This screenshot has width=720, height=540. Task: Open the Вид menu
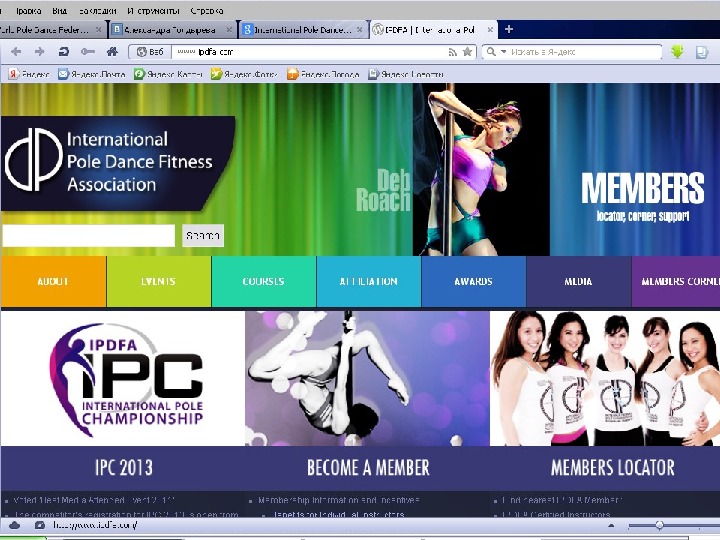point(59,11)
